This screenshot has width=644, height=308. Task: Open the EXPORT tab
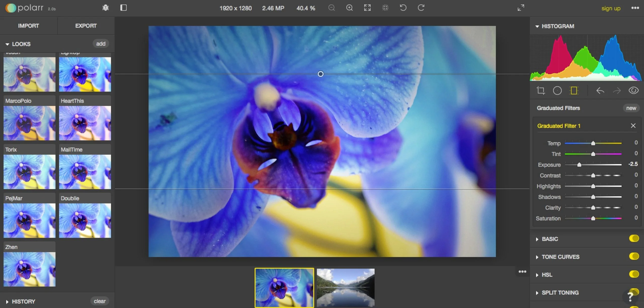(x=86, y=26)
